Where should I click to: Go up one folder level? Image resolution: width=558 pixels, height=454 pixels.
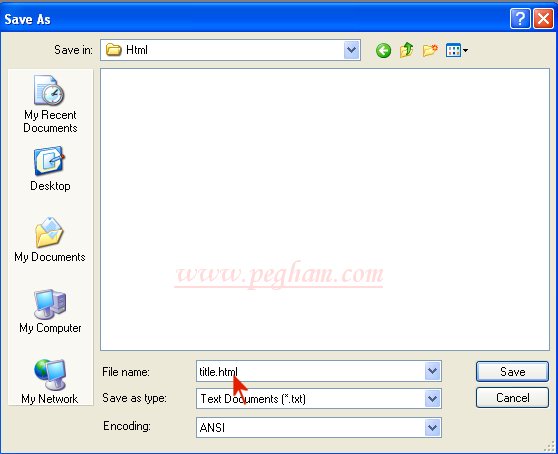coord(406,50)
